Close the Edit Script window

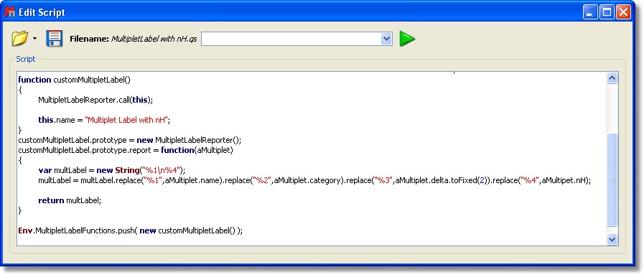pos(623,12)
